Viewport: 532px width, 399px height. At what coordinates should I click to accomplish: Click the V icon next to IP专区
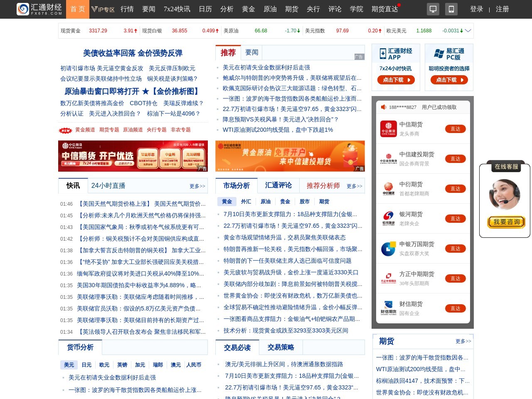95,9
